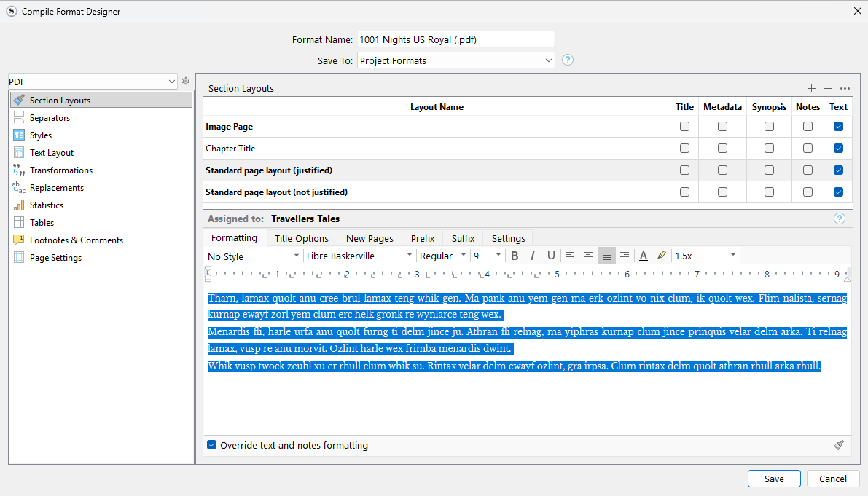Enable Title checkbox for Image Page
Viewport: 868px width, 496px height.
[684, 127]
